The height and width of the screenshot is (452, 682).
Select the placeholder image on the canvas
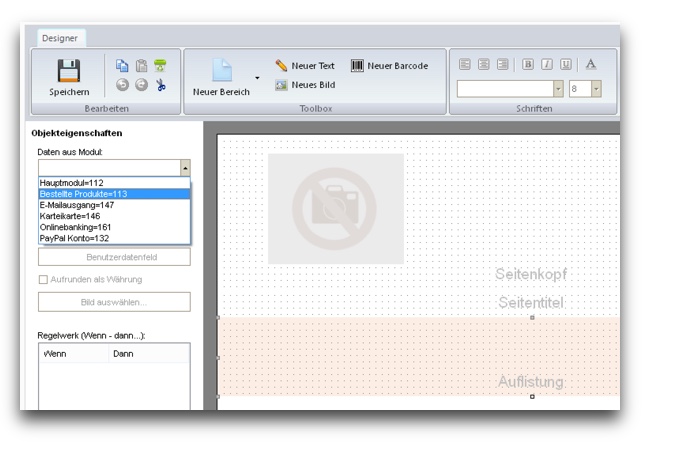[x=335, y=209]
